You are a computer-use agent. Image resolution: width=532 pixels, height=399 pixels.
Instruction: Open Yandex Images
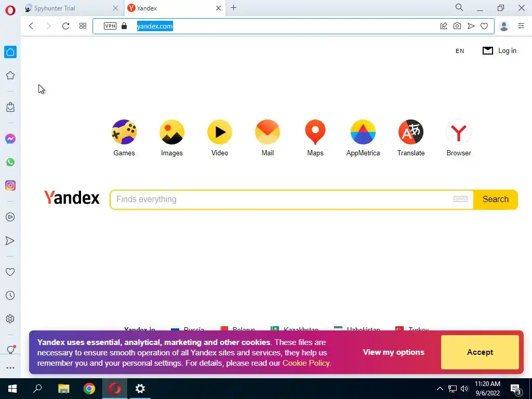click(x=172, y=138)
